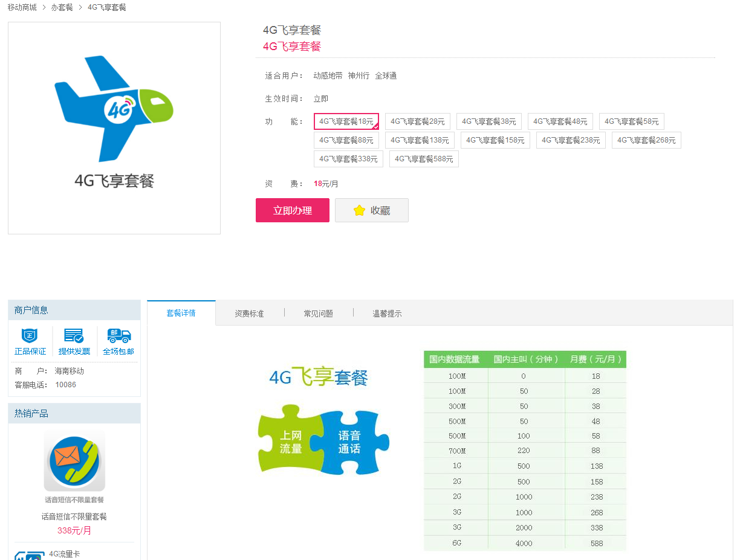
Task: Click the 4G飞享套餐 breadcrumb item
Action: (107, 7)
